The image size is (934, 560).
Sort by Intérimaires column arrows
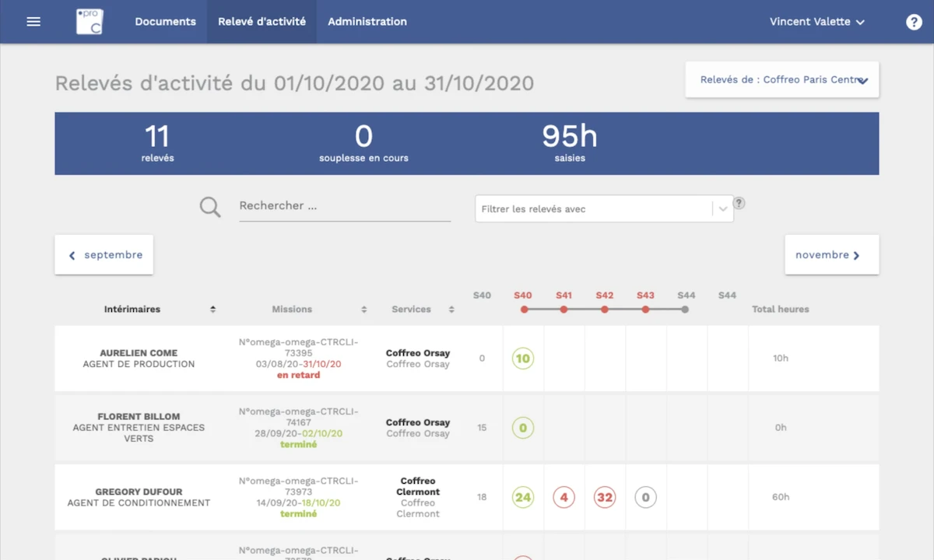pyautogui.click(x=212, y=310)
